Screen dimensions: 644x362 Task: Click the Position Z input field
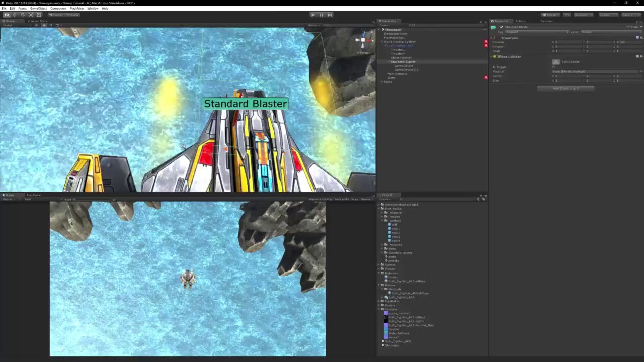click(629, 42)
